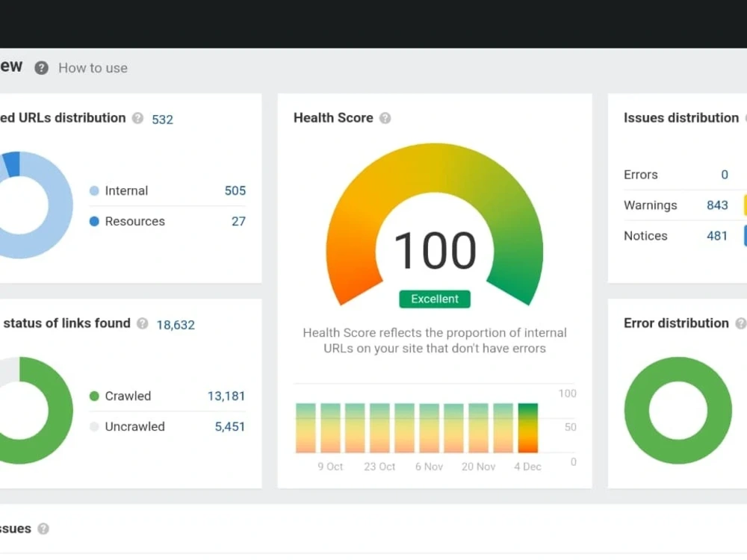Click the Uncrawled legend label
This screenshot has height=560, width=747.
pos(134,426)
